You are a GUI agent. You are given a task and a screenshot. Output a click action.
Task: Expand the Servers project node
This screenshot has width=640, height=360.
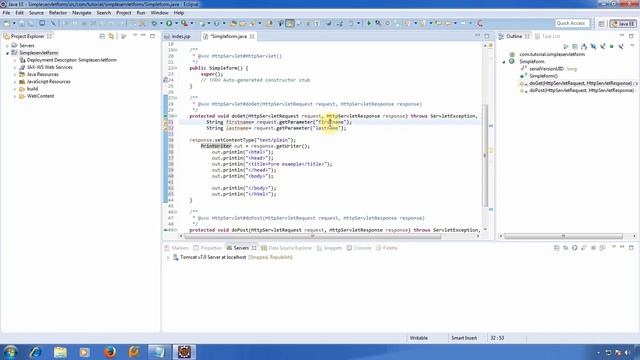[7, 46]
